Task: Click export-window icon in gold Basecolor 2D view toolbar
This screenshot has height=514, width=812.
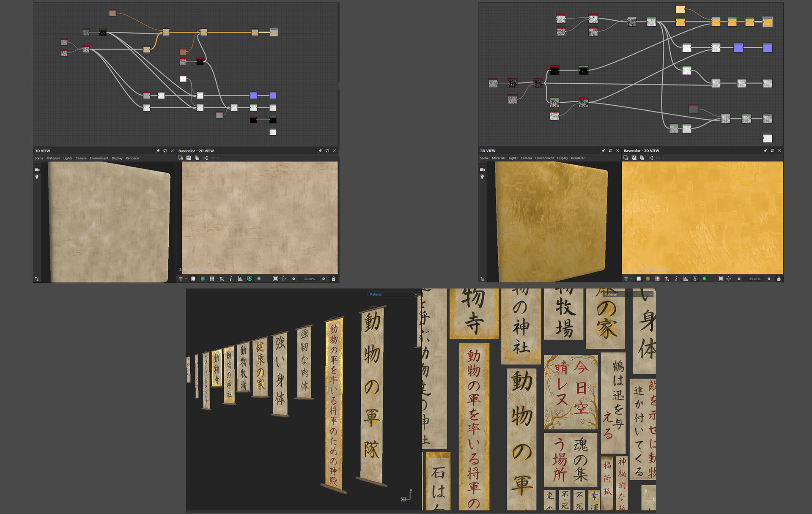Action: pos(626,158)
